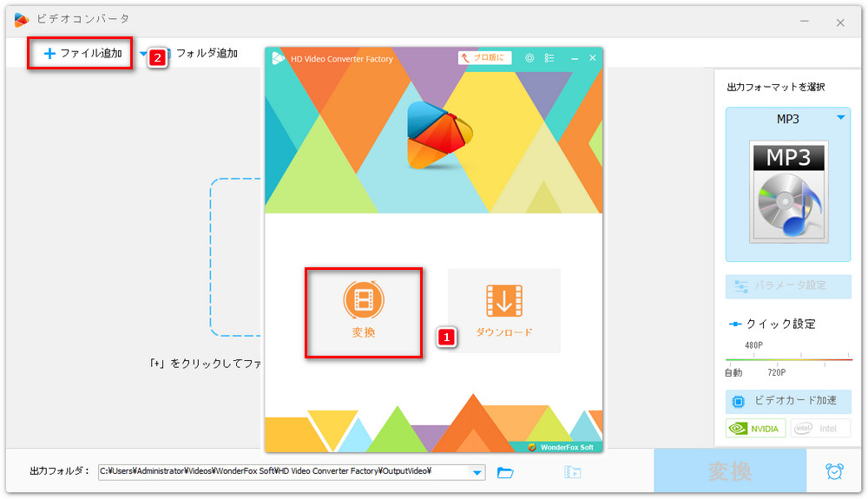Set quick settings slider to 720P

tap(775, 358)
